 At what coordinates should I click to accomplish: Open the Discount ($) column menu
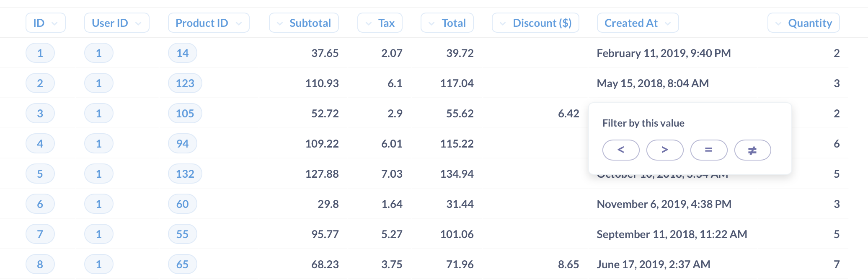(x=535, y=23)
